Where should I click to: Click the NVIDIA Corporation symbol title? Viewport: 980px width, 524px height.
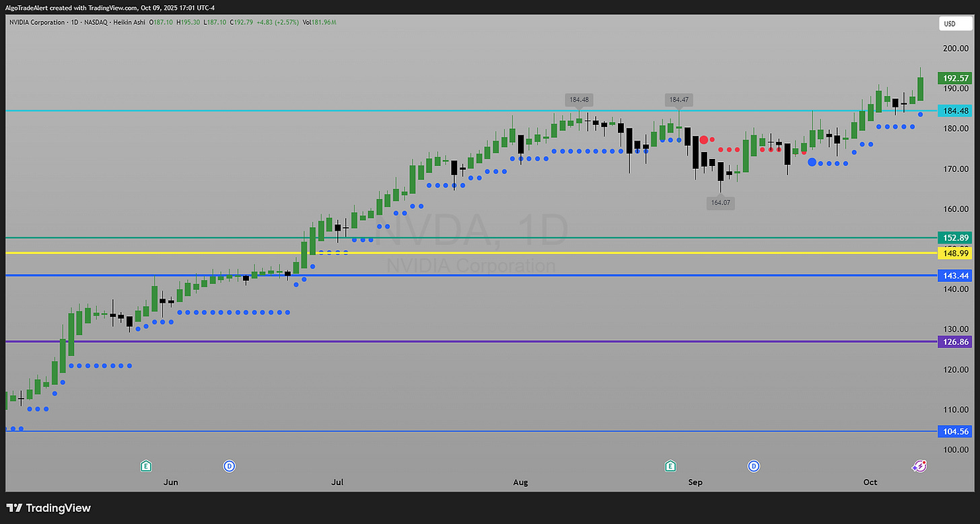pos(37,22)
